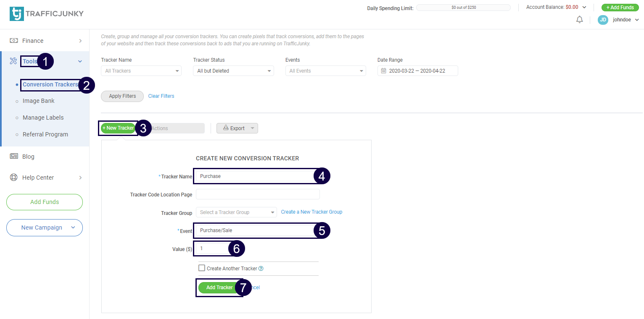Click the Tracker Code Location Page field
Screen dimensions: 644x319
pyautogui.click(x=258, y=194)
